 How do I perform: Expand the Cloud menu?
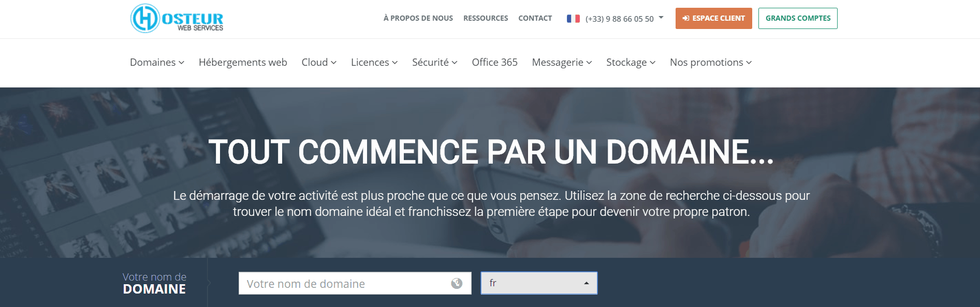click(x=319, y=62)
